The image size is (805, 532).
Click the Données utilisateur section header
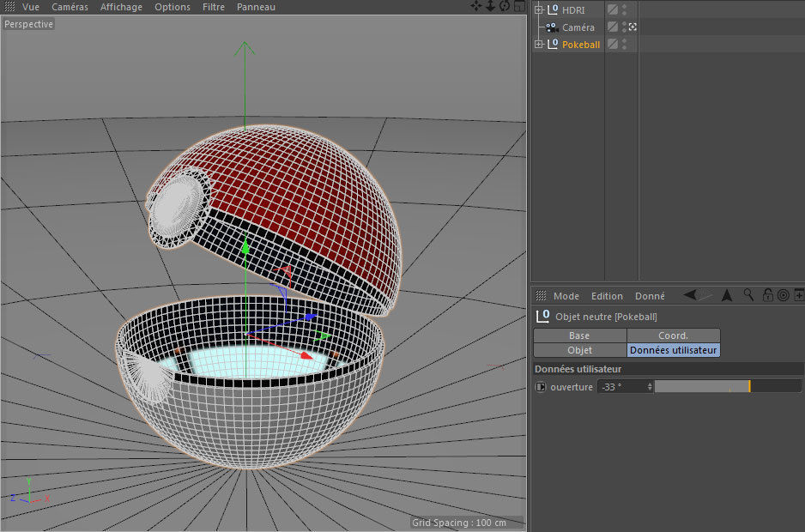click(669, 369)
